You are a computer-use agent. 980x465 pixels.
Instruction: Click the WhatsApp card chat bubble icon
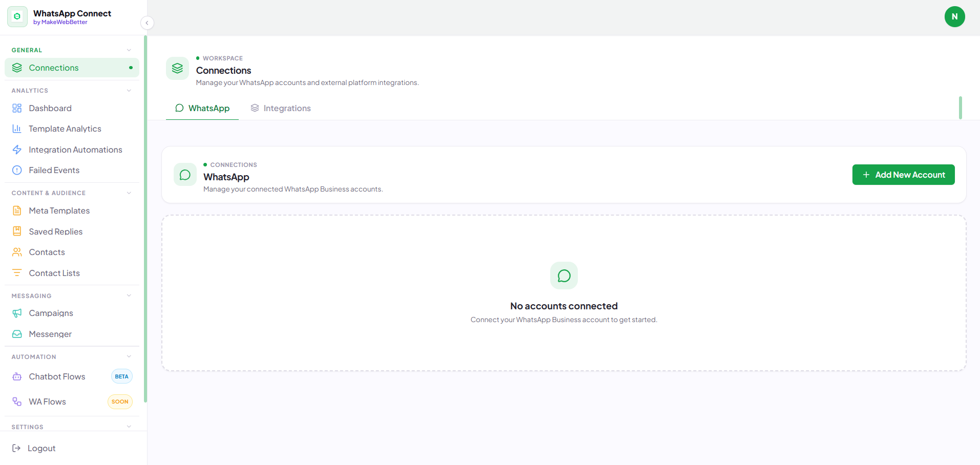click(x=185, y=175)
